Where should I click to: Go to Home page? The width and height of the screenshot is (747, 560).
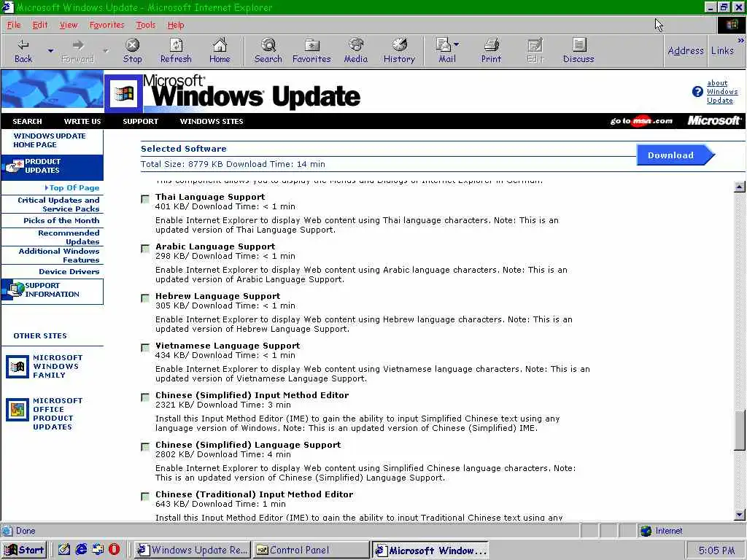220,50
